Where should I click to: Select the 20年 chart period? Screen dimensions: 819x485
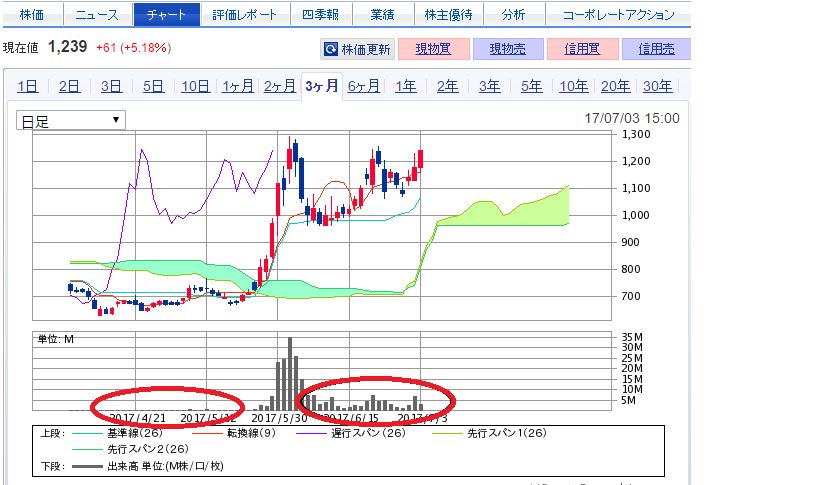pos(615,86)
